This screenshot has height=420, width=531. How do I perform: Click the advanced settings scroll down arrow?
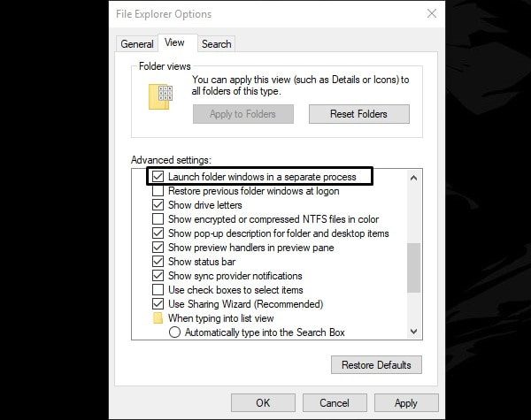coord(413,332)
